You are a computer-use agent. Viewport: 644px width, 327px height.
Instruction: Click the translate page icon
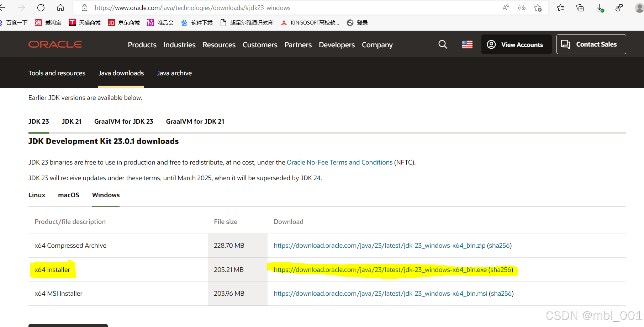tap(522, 7)
